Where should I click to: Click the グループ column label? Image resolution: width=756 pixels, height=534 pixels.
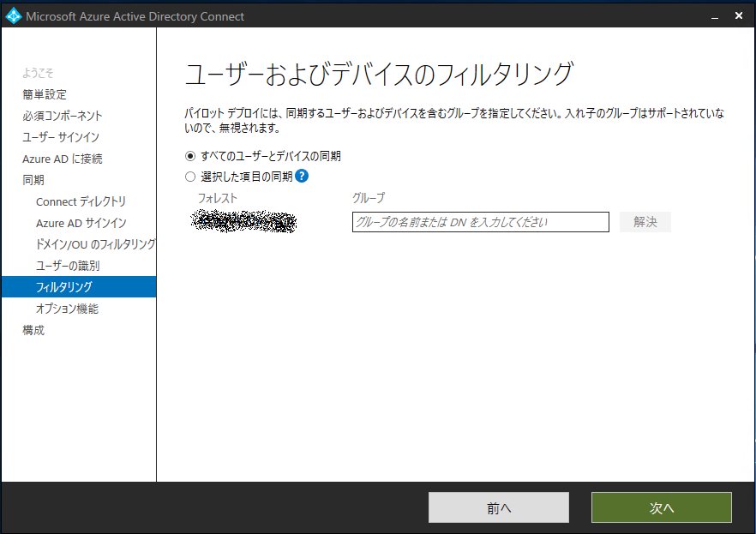[x=369, y=198]
